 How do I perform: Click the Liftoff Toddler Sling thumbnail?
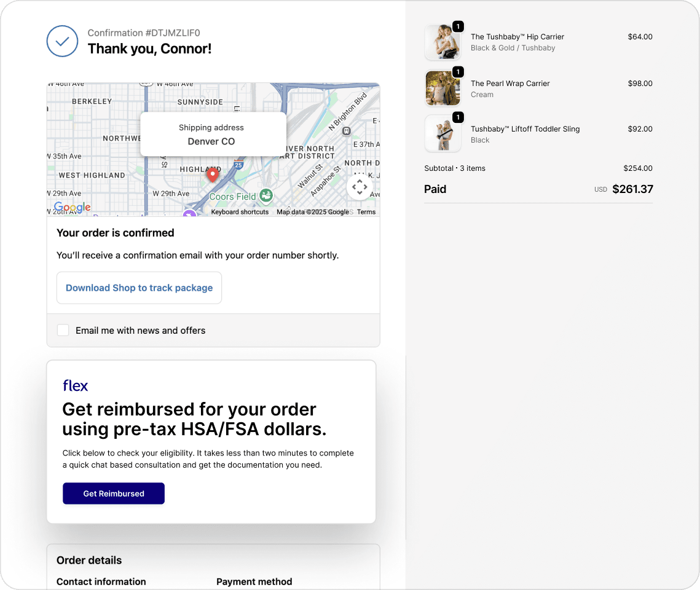pyautogui.click(x=442, y=133)
